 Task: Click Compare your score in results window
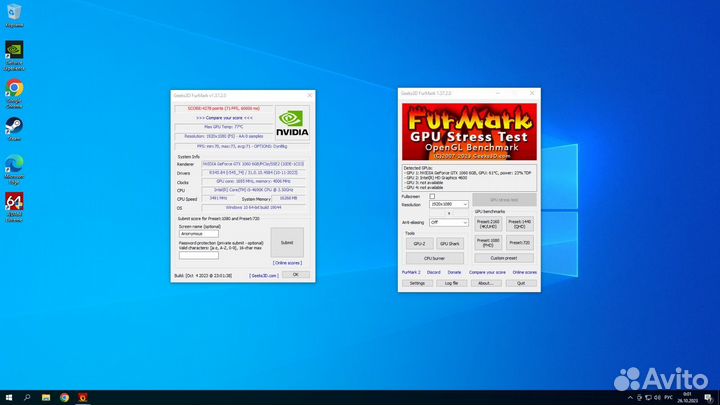point(225,118)
